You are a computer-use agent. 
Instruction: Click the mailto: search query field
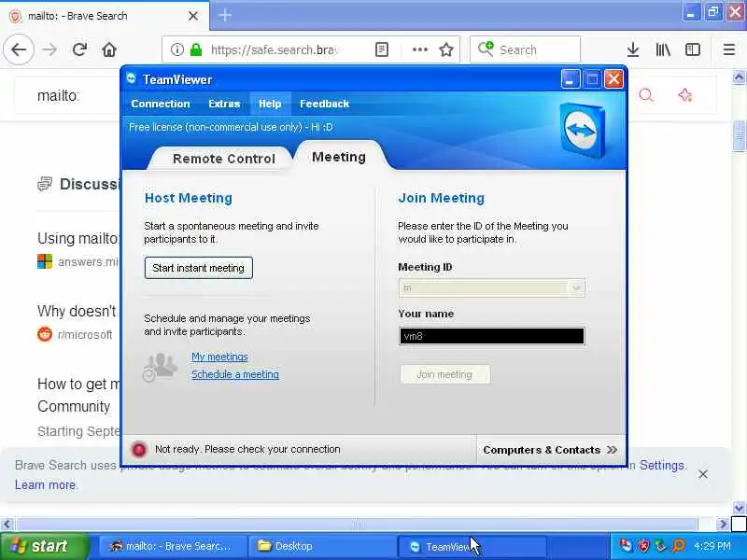click(x=58, y=96)
